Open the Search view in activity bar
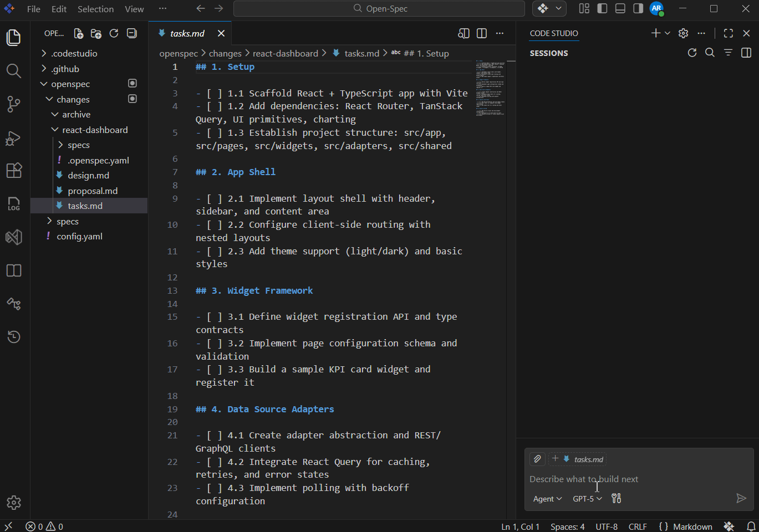759x532 pixels. coord(14,71)
